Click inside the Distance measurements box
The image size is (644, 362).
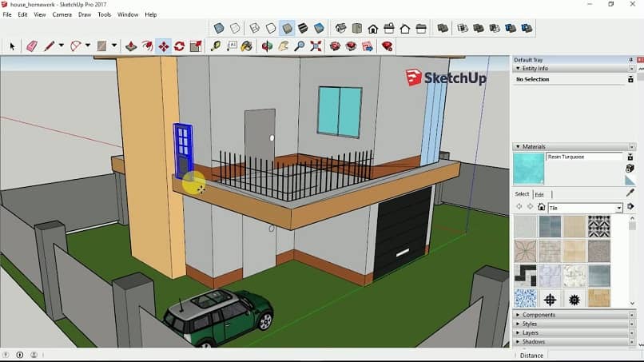pos(594,356)
